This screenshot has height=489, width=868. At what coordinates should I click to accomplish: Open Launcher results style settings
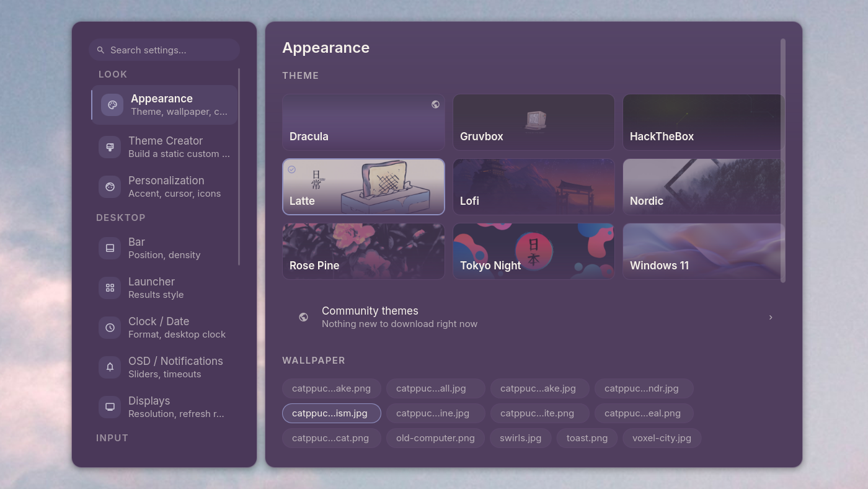pos(164,288)
